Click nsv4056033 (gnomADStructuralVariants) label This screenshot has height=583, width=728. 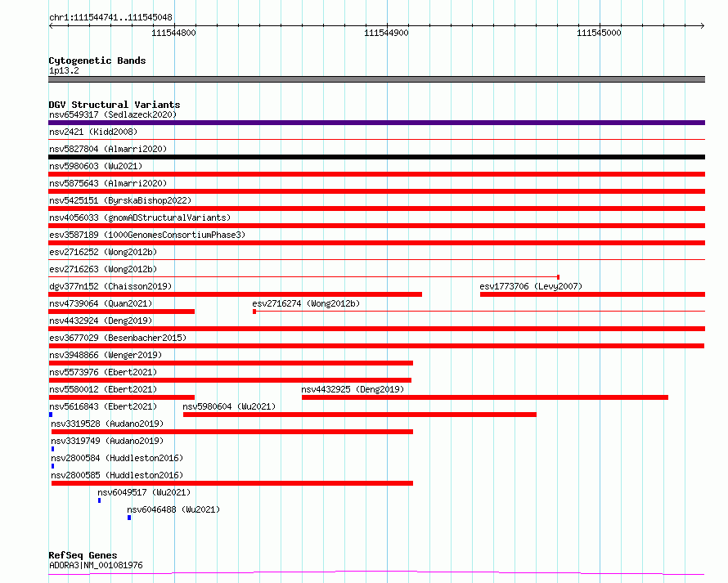[140, 218]
